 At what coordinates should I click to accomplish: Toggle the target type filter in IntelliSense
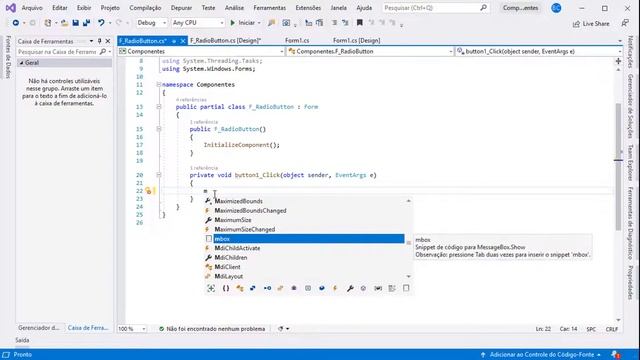point(211,288)
